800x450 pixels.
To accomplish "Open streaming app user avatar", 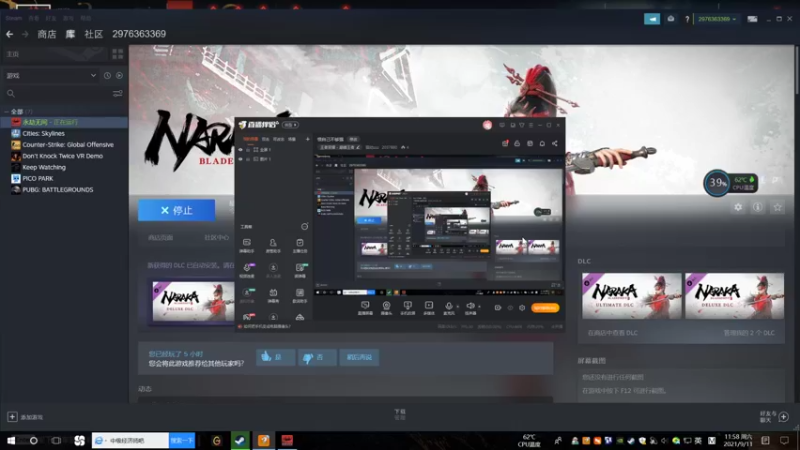I will 487,125.
